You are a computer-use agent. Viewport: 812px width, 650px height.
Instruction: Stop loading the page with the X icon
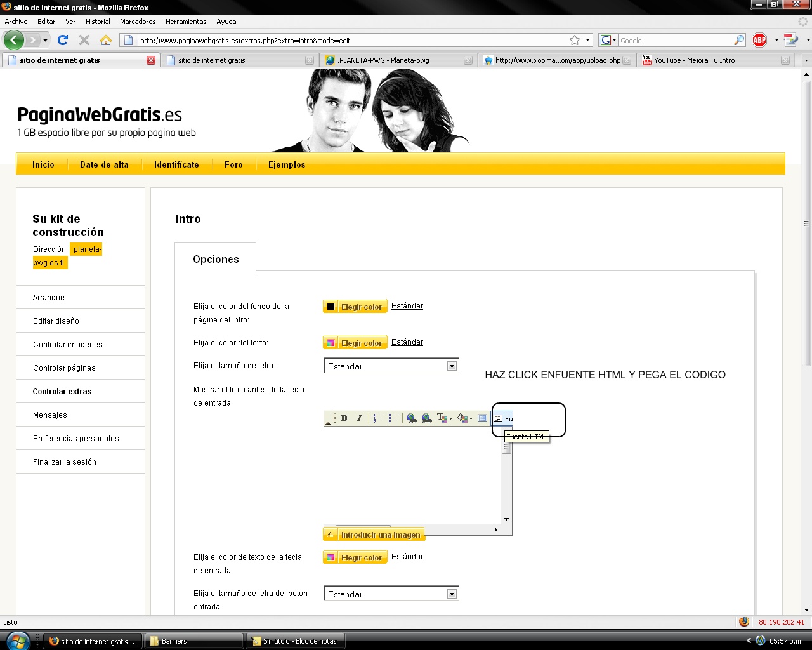84,40
